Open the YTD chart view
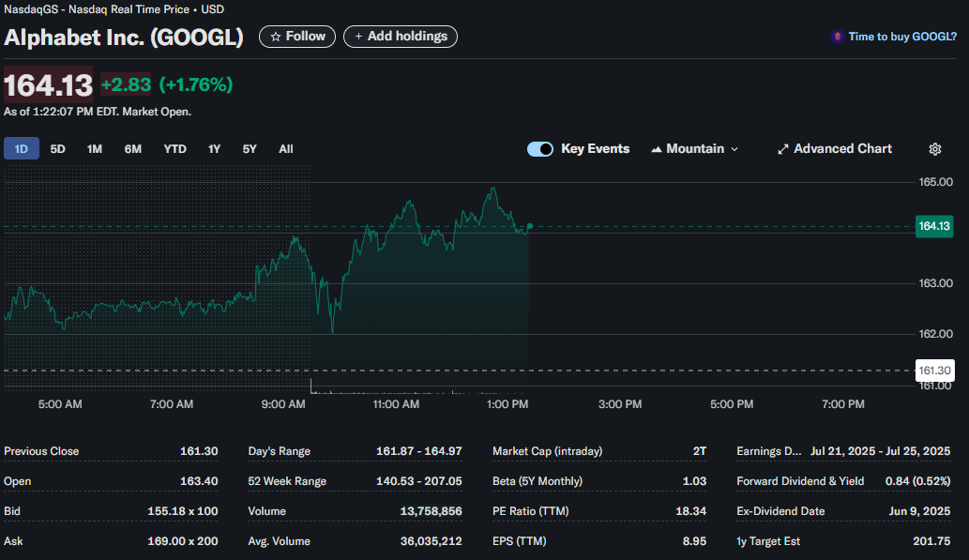The height and width of the screenshot is (560, 969). [x=174, y=148]
